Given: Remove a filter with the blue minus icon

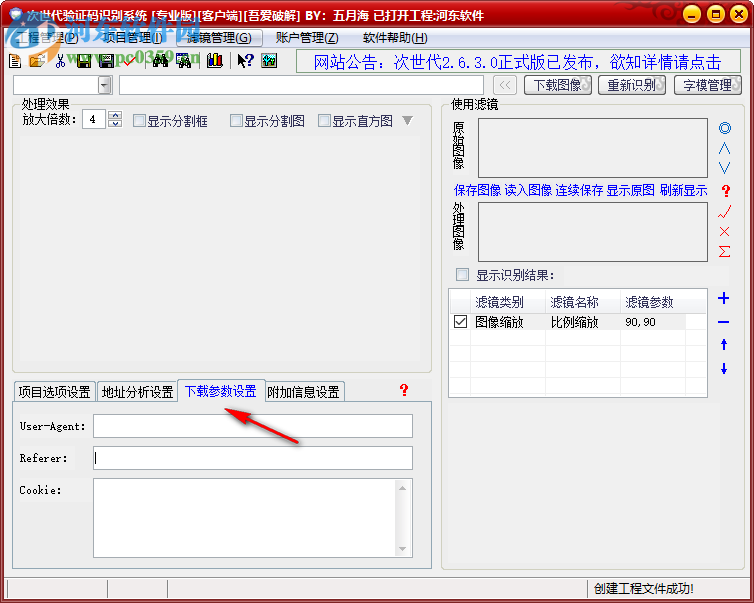Looking at the screenshot, I should click(723, 322).
